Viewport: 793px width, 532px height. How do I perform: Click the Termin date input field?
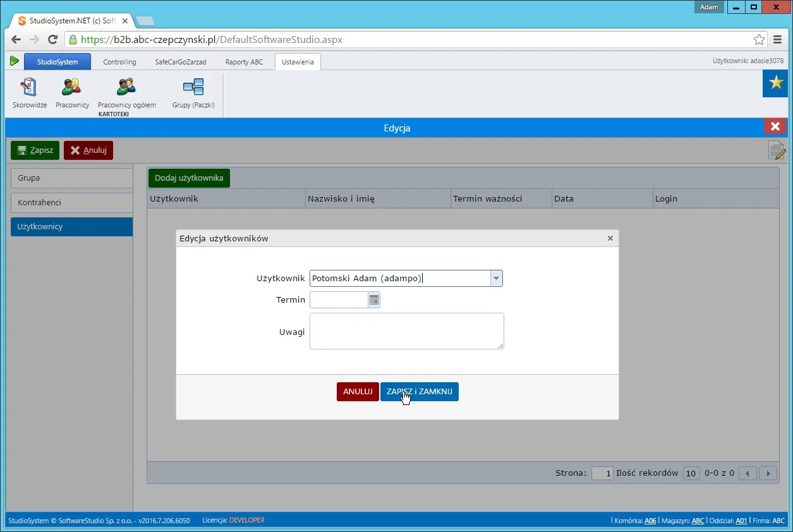339,300
